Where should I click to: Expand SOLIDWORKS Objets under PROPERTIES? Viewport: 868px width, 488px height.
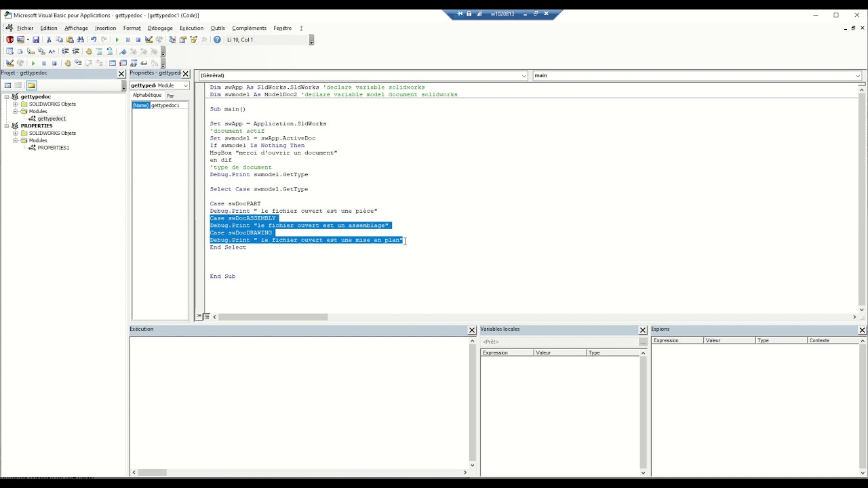[x=15, y=134]
